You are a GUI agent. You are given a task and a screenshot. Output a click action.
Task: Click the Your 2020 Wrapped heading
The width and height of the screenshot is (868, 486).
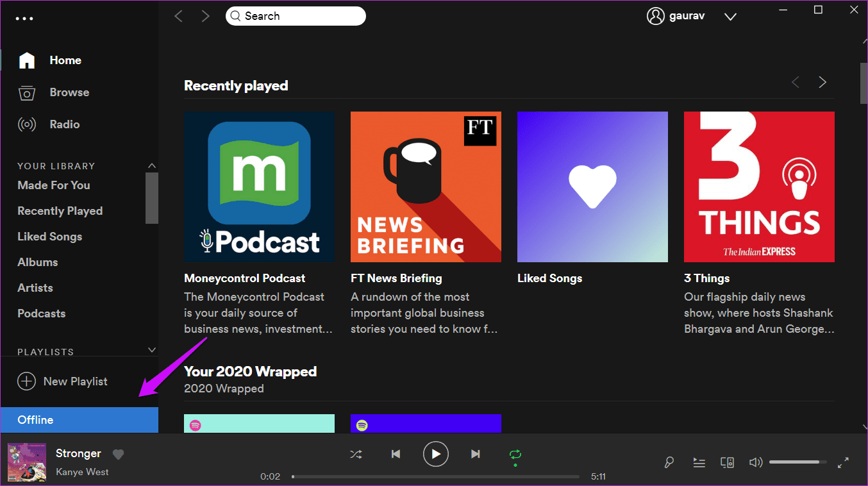[x=251, y=372]
